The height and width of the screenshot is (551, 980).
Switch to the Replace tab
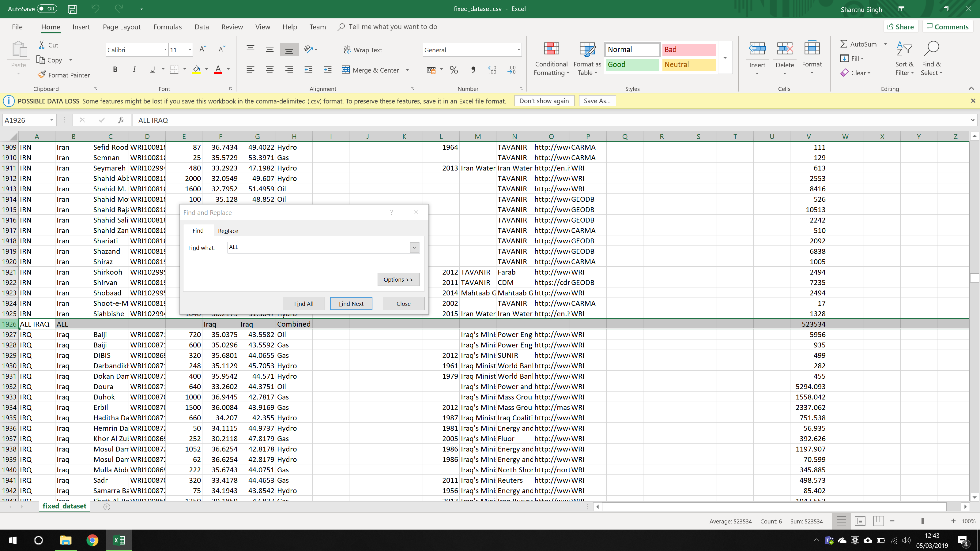[x=228, y=231]
